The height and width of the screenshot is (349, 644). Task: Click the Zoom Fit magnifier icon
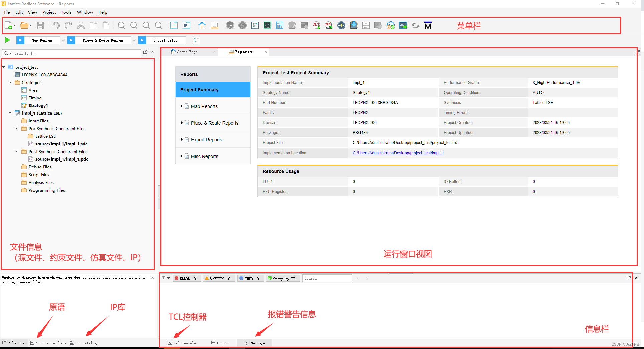coord(146,25)
